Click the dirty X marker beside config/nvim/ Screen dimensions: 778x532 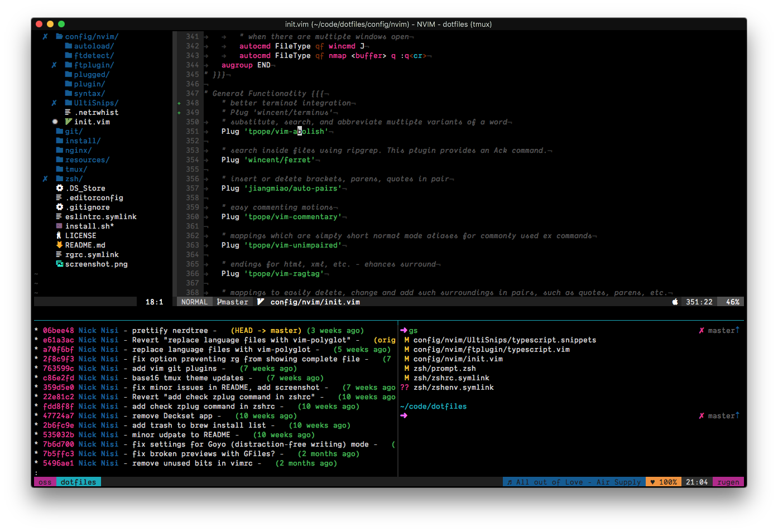pos(45,37)
